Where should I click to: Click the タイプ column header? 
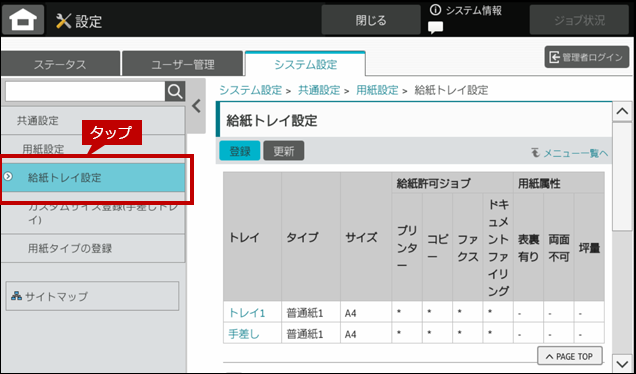[311, 237]
